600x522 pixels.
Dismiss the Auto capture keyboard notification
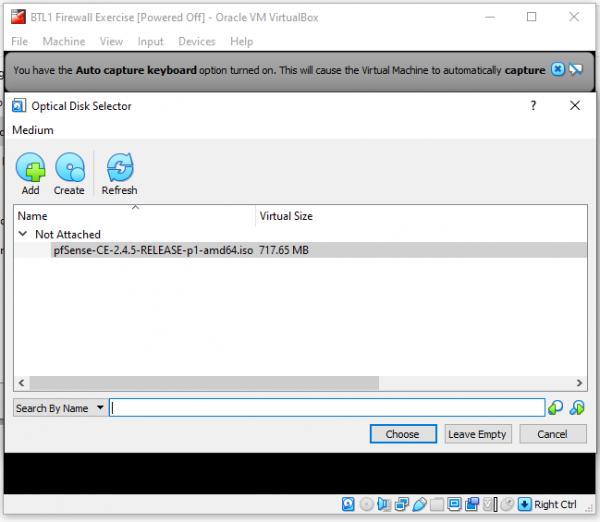pyautogui.click(x=558, y=69)
